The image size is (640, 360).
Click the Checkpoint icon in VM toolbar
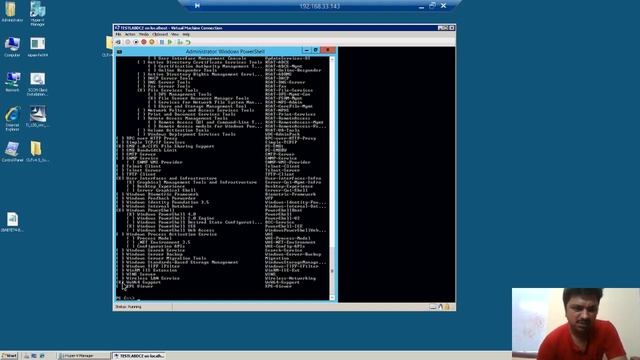pyautogui.click(x=180, y=42)
